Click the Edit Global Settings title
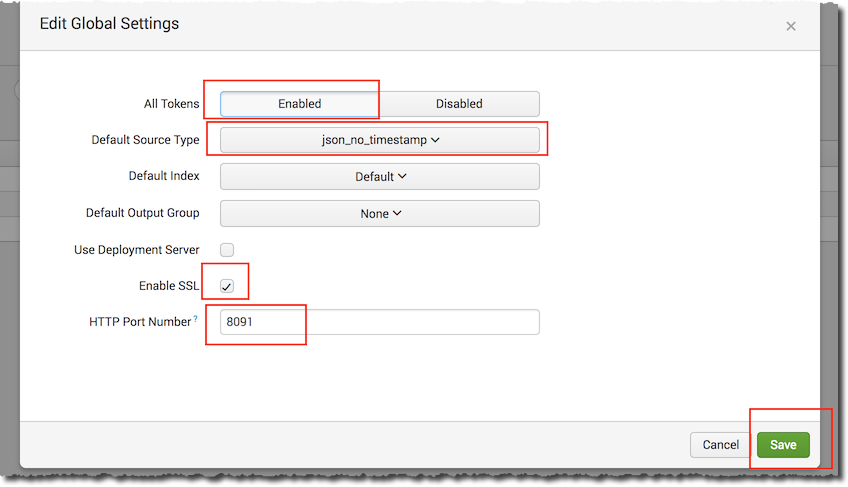The image size is (848, 487). 109,24
